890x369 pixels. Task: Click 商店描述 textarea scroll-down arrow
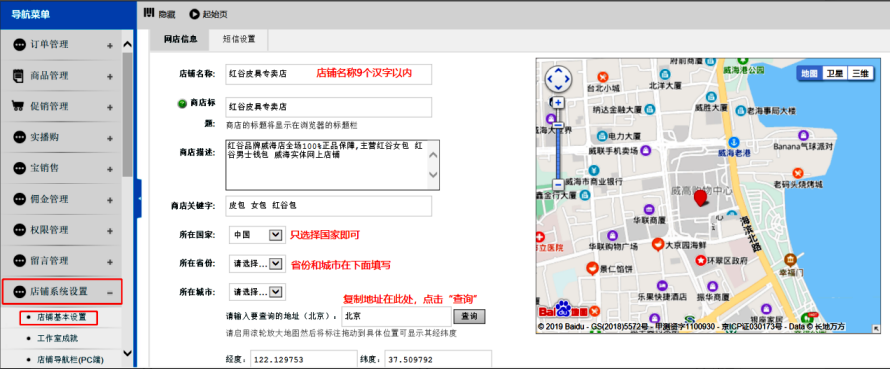point(434,174)
